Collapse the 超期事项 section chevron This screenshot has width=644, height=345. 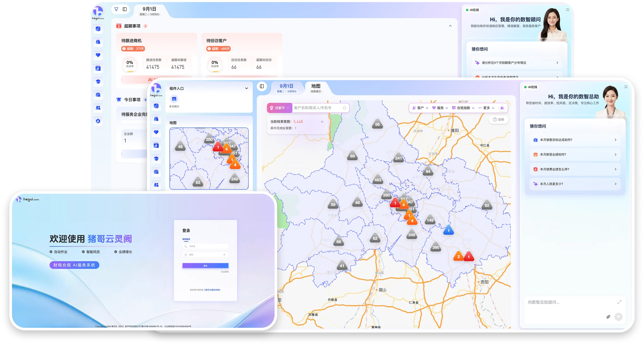pos(450,26)
